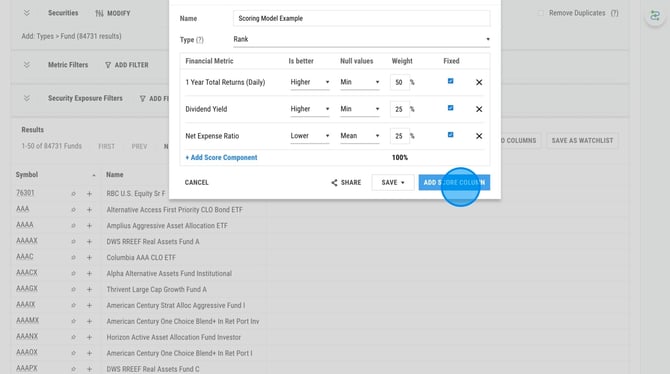
Task: Click the Name input field
Action: [x=361, y=18]
